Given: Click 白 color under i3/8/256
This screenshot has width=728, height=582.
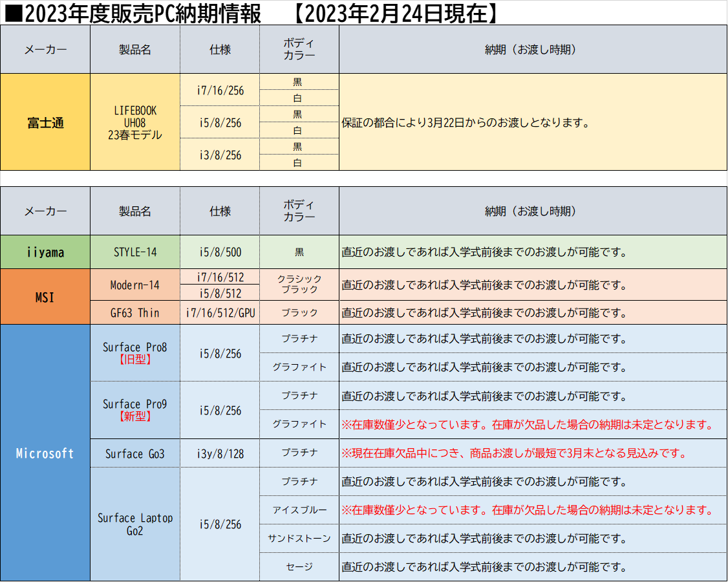Looking at the screenshot, I should [297, 162].
